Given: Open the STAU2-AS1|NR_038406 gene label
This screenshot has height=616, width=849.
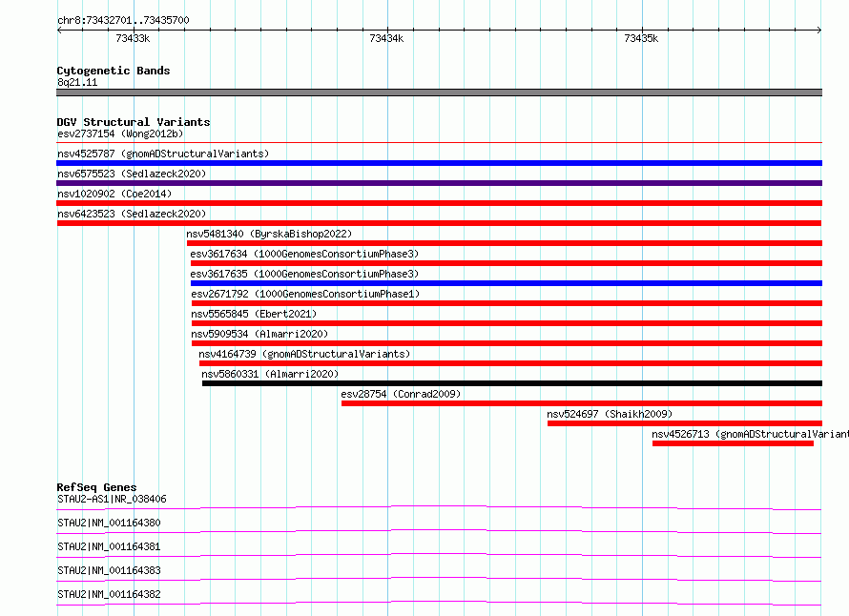Looking at the screenshot, I should 112,499.
